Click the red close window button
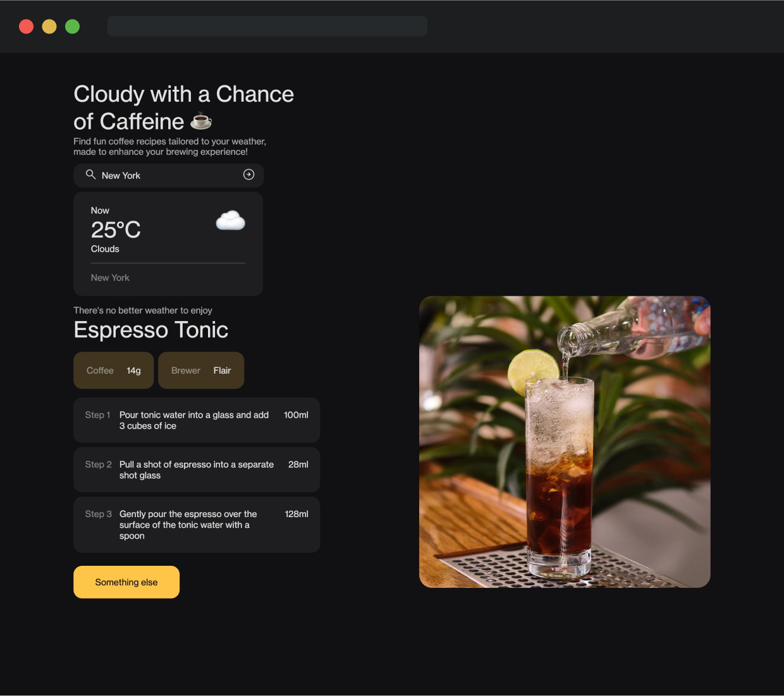This screenshot has height=696, width=784. [x=26, y=27]
